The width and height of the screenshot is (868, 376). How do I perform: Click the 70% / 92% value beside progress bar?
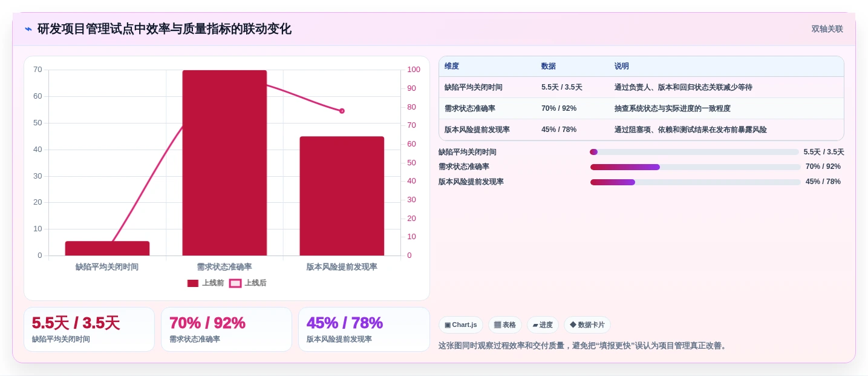(x=823, y=167)
